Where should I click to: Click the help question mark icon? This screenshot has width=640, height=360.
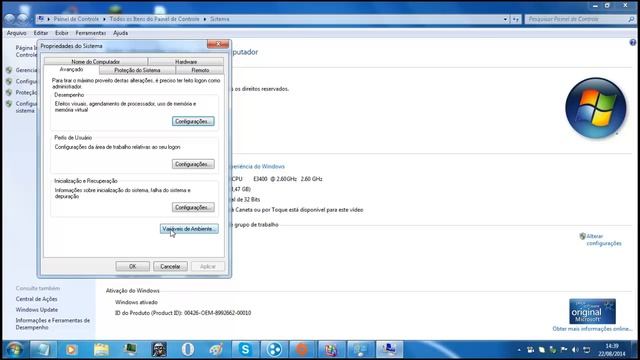632,42
